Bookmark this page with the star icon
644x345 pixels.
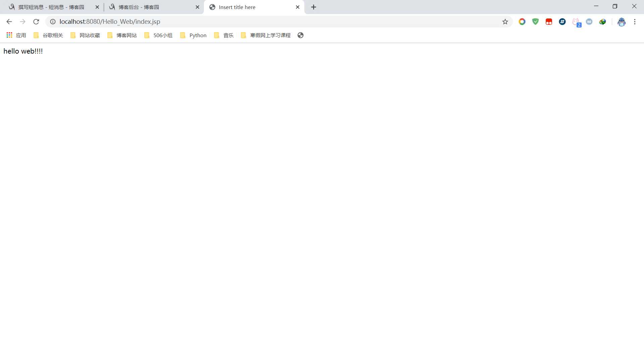point(505,22)
